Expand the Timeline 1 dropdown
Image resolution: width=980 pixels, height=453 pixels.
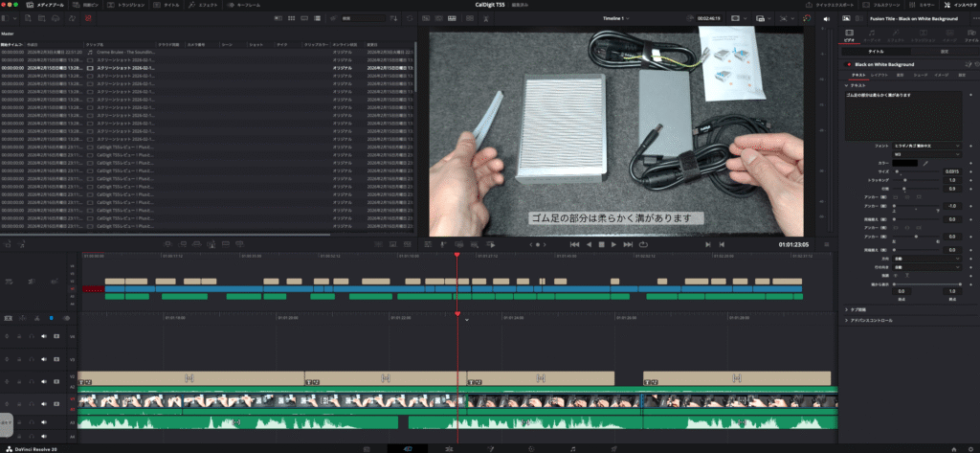(x=628, y=18)
